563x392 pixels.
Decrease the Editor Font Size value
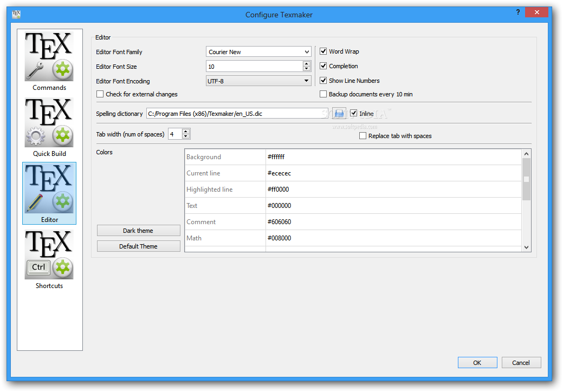(306, 69)
